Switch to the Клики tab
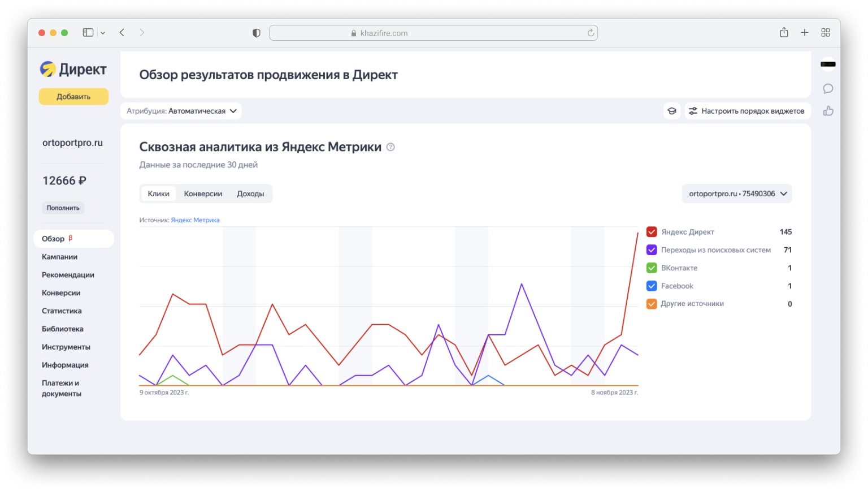 click(x=158, y=193)
